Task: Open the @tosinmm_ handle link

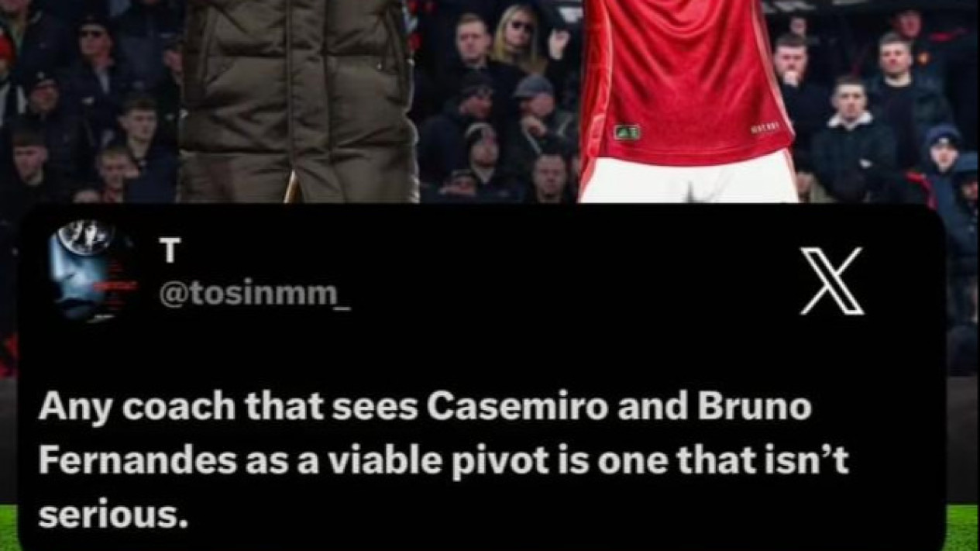Action: pos(255,294)
